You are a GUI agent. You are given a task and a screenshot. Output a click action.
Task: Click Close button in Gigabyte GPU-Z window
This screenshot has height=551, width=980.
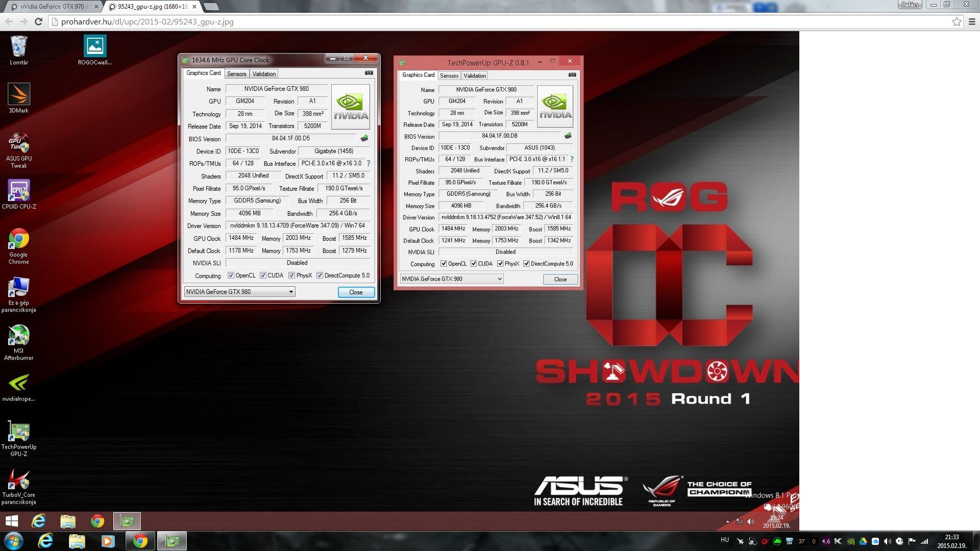tap(356, 292)
